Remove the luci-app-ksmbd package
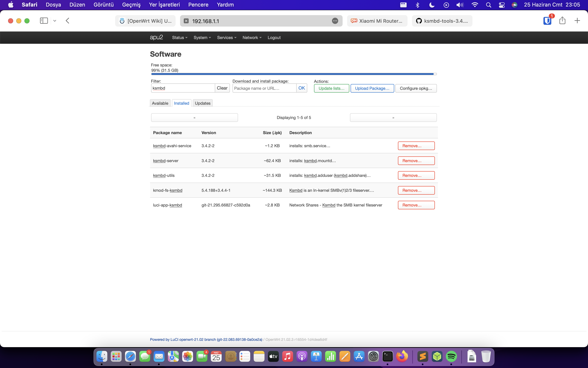This screenshot has width=588, height=368. pos(416,205)
